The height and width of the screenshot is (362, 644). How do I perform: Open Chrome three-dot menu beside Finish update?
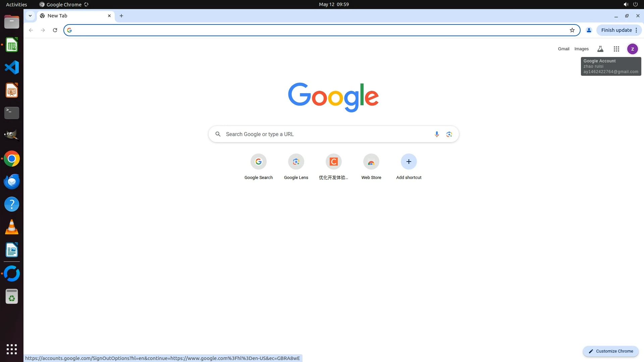(x=636, y=30)
